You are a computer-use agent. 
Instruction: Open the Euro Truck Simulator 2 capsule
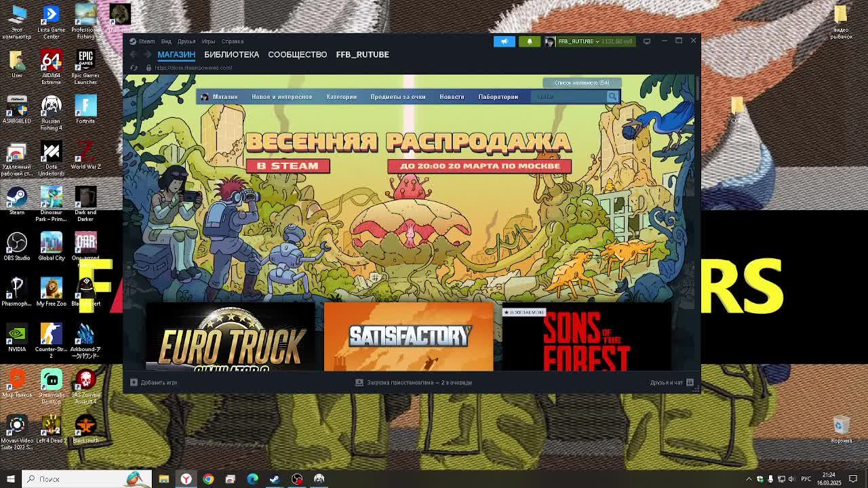(231, 337)
